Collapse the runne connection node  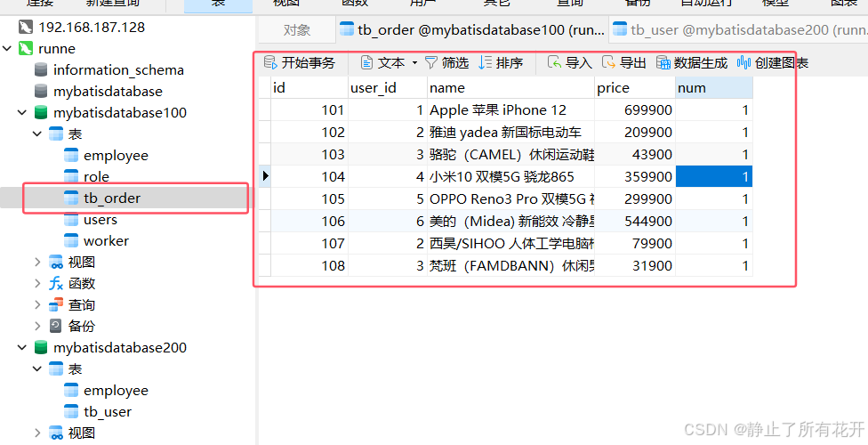[x=7, y=49]
